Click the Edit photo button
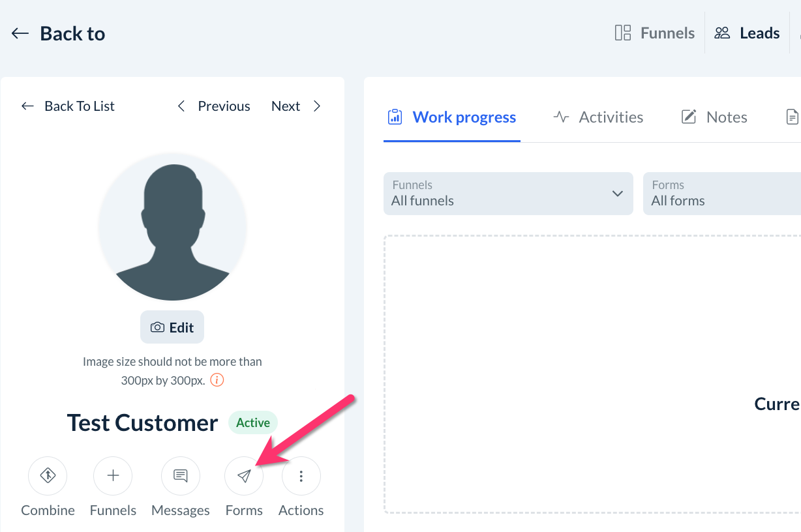The height and width of the screenshot is (532, 801). pos(172,327)
